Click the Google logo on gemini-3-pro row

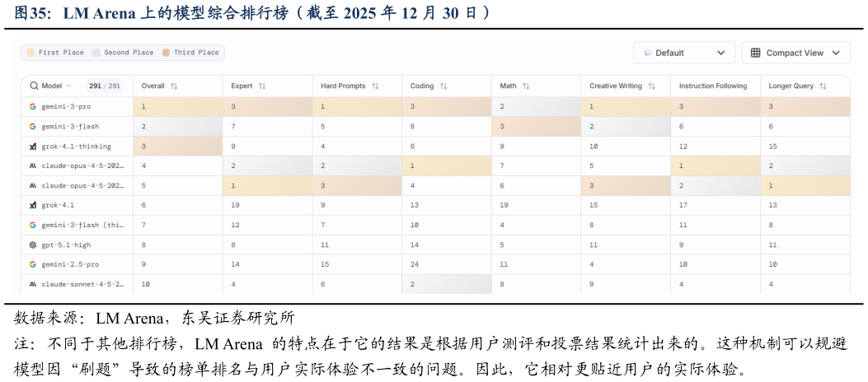coord(33,107)
